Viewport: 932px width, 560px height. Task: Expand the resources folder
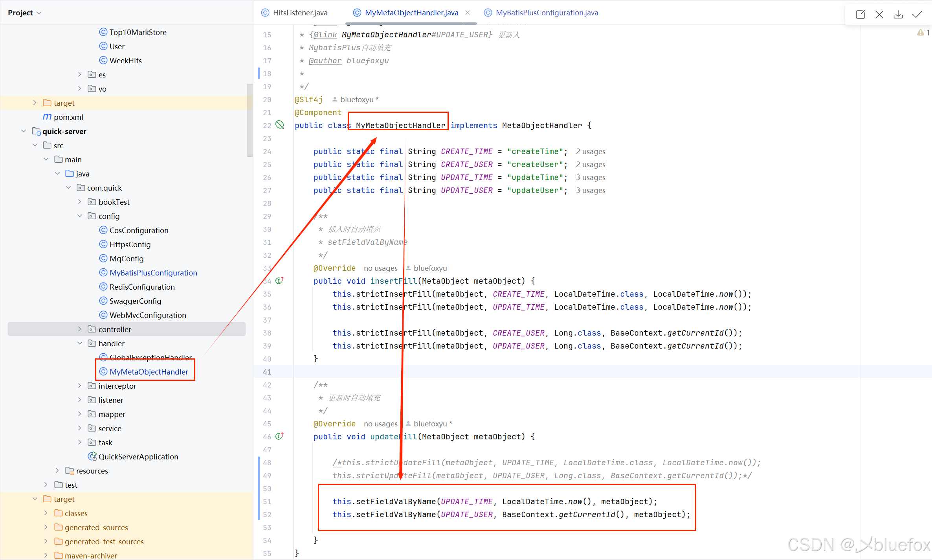(x=57, y=470)
